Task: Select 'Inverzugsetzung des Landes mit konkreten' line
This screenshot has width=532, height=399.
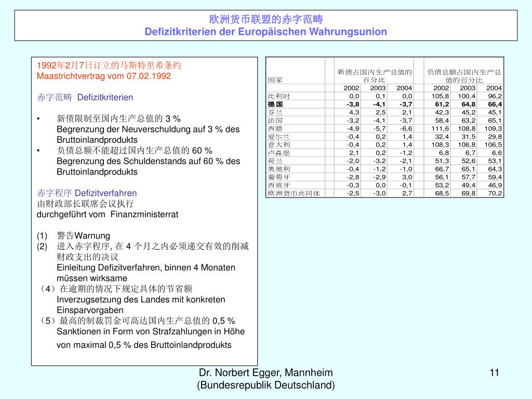Action: [141, 300]
